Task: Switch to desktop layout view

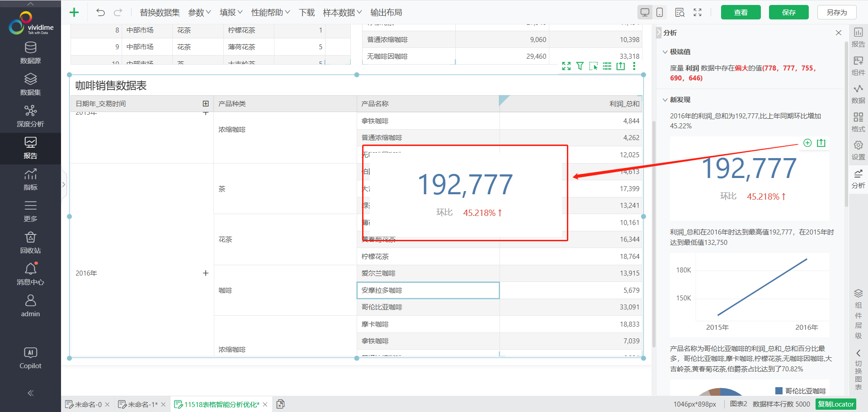Action: (x=645, y=12)
